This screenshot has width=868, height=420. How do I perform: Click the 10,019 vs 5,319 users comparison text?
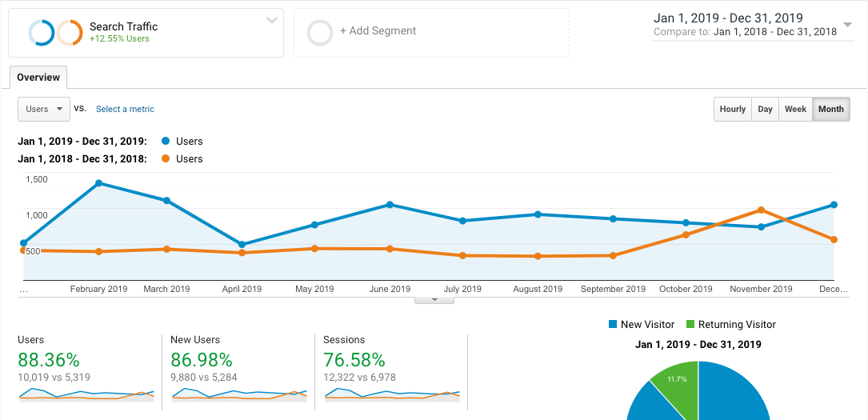pyautogui.click(x=54, y=378)
